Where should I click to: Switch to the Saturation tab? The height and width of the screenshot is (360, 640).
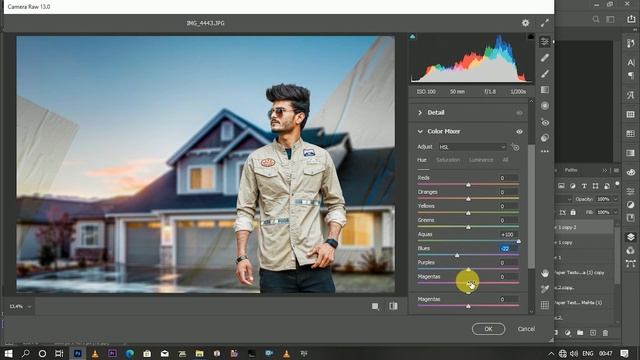[448, 160]
